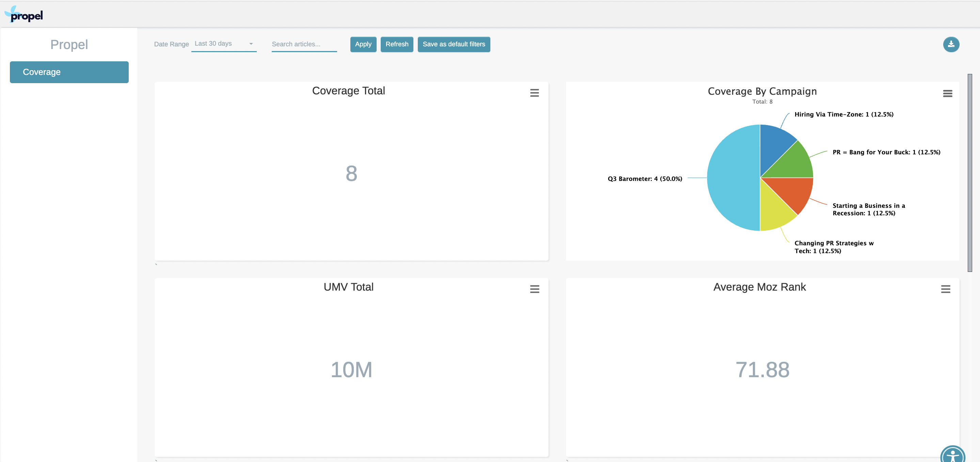Image resolution: width=980 pixels, height=462 pixels.
Task: Click the vertical page scrollbar
Action: [x=970, y=172]
